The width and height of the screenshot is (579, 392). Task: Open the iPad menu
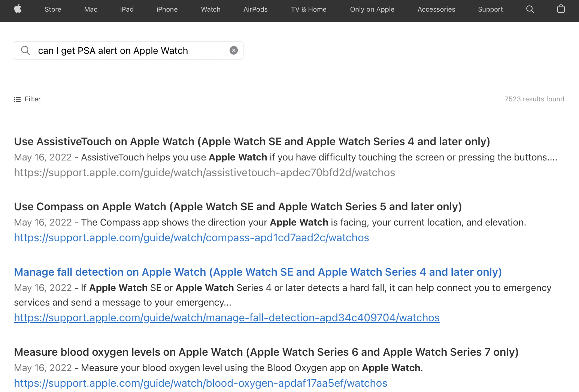(x=127, y=9)
